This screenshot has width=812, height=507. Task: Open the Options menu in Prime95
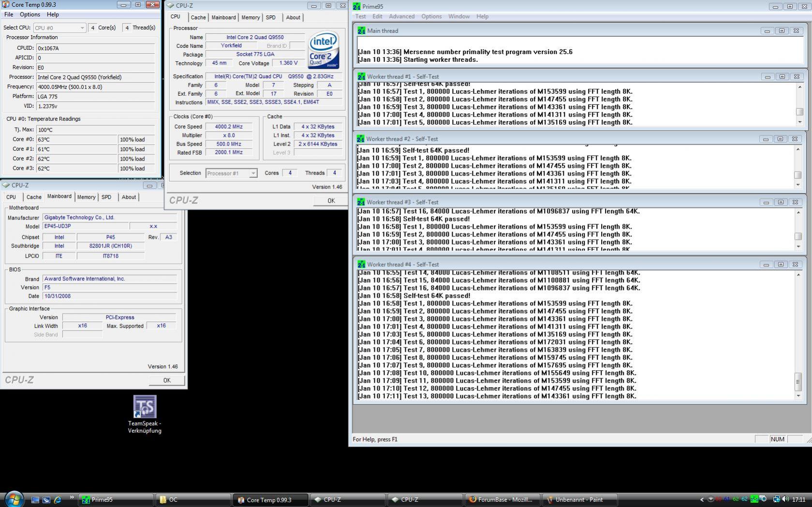[x=431, y=16]
